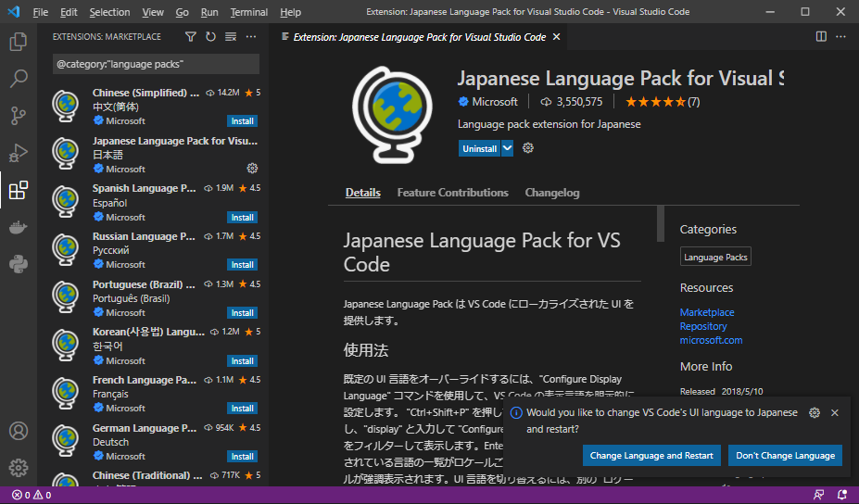
Task: Expand the Uninstall dropdown arrow
Action: (x=507, y=148)
